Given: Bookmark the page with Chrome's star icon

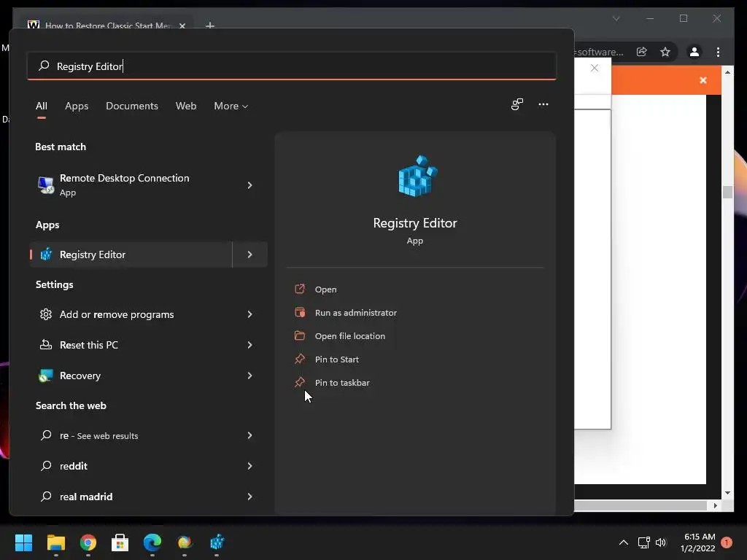Looking at the screenshot, I should 665,52.
